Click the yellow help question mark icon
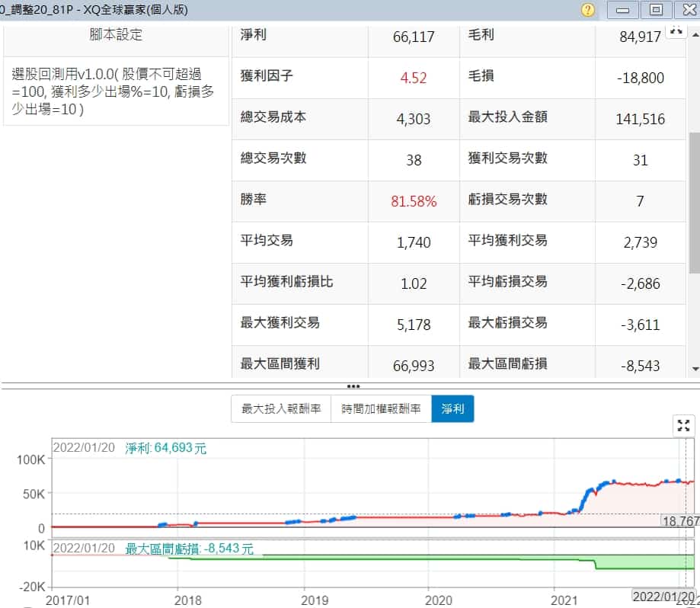The image size is (700, 608). [x=587, y=10]
